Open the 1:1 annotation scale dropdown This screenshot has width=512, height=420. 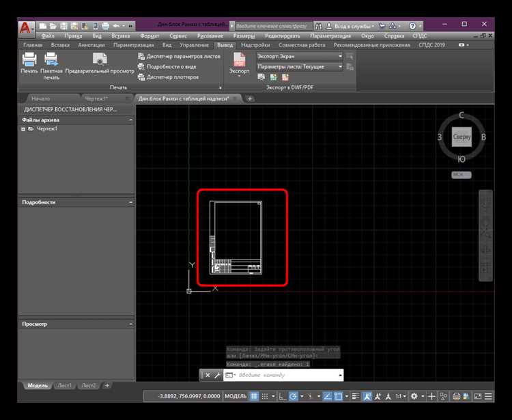pos(401,397)
